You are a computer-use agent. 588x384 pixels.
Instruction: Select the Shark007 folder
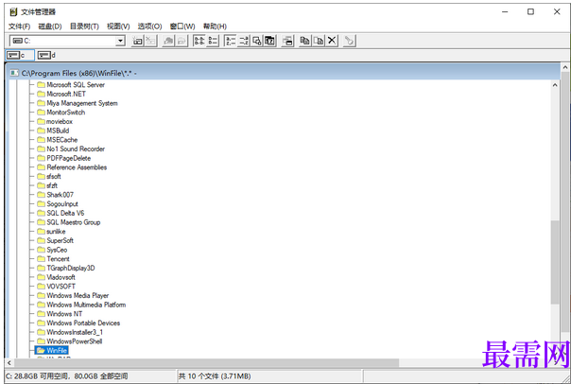pyautogui.click(x=60, y=195)
